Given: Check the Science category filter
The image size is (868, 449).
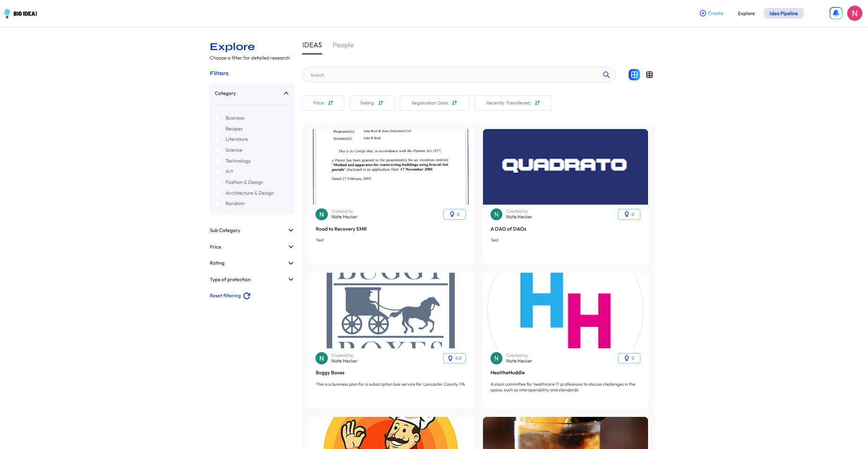Looking at the screenshot, I should pyautogui.click(x=218, y=150).
